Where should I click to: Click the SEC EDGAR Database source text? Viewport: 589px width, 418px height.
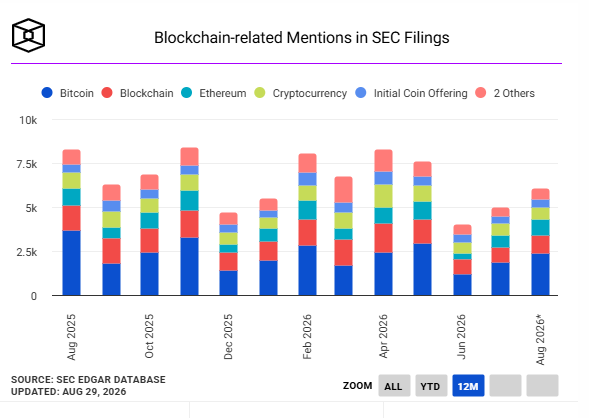click(88, 380)
